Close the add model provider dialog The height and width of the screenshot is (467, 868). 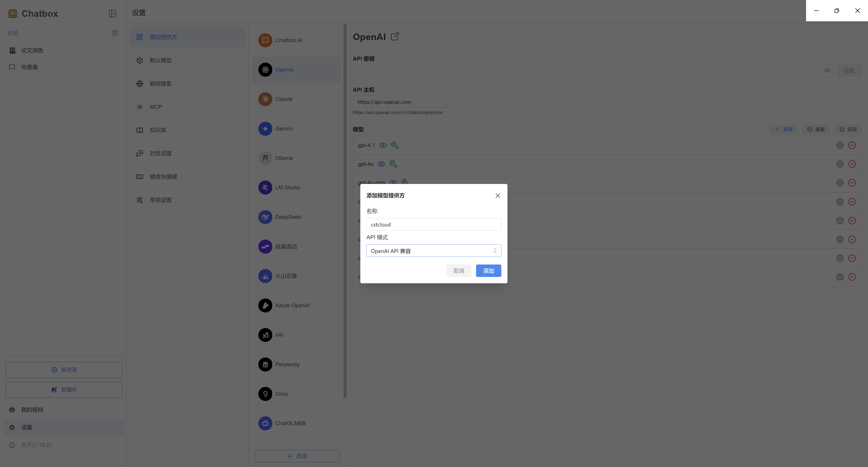click(498, 195)
